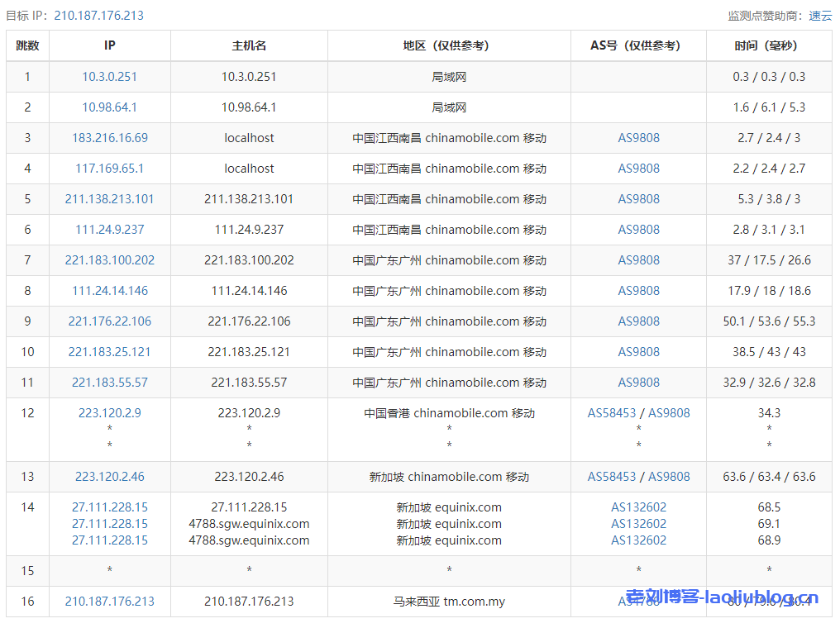Click the AS9808 link in hop 3 row
Image resolution: width=840 pixels, height=628 pixels.
tap(638, 138)
